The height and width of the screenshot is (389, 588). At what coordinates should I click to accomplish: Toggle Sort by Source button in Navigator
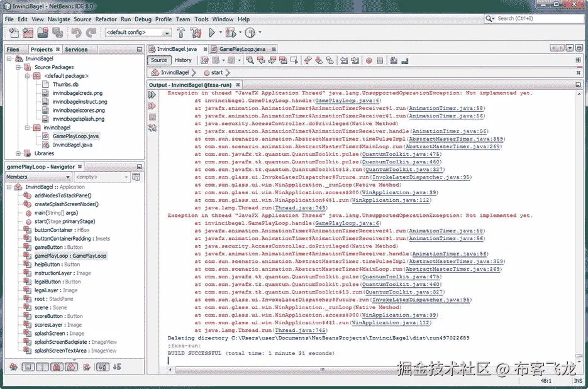coord(117,367)
